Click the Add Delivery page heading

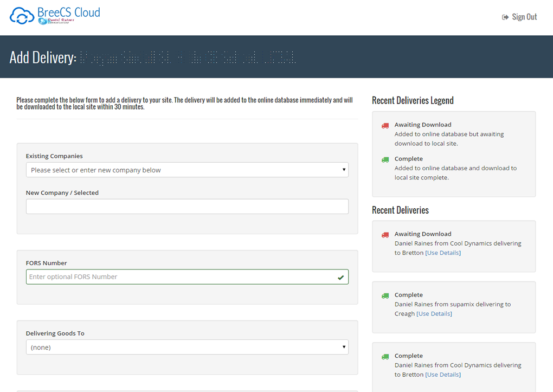pyautogui.click(x=42, y=57)
